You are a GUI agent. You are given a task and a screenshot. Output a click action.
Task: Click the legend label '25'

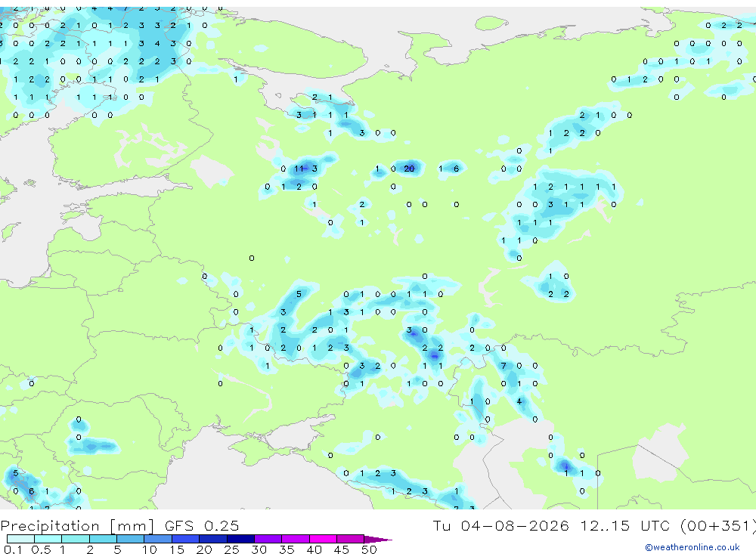click(231, 549)
